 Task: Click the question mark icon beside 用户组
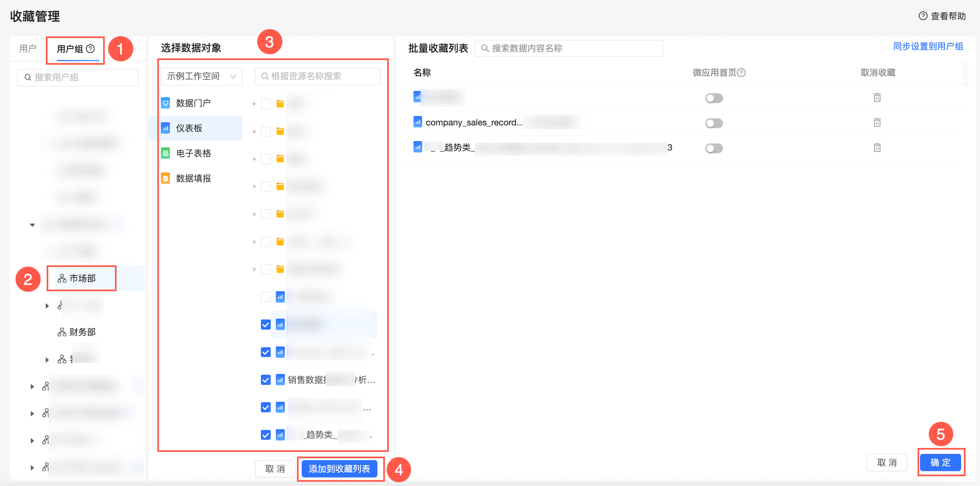point(91,49)
